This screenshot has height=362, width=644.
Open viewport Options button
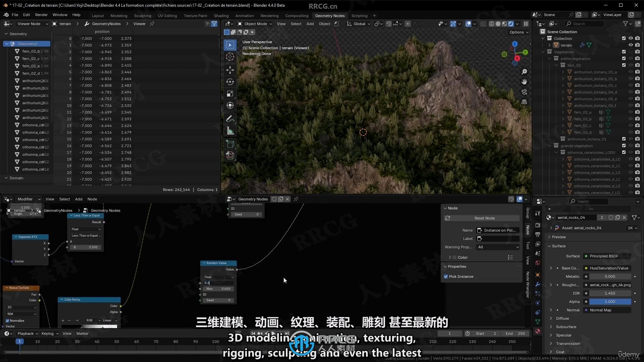519,32
